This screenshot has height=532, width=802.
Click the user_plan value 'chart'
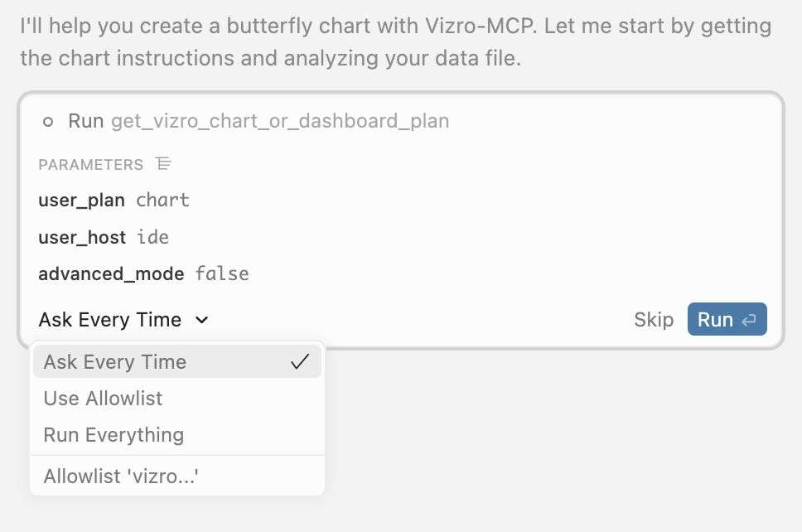click(163, 200)
